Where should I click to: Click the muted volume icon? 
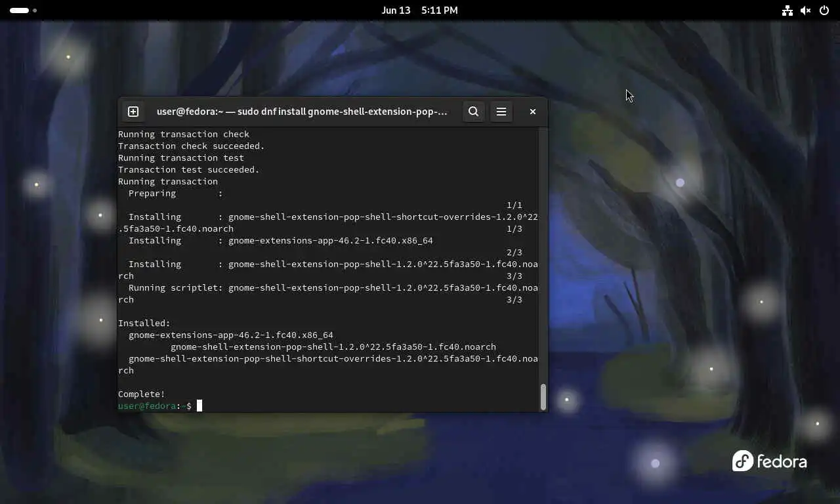pyautogui.click(x=806, y=10)
